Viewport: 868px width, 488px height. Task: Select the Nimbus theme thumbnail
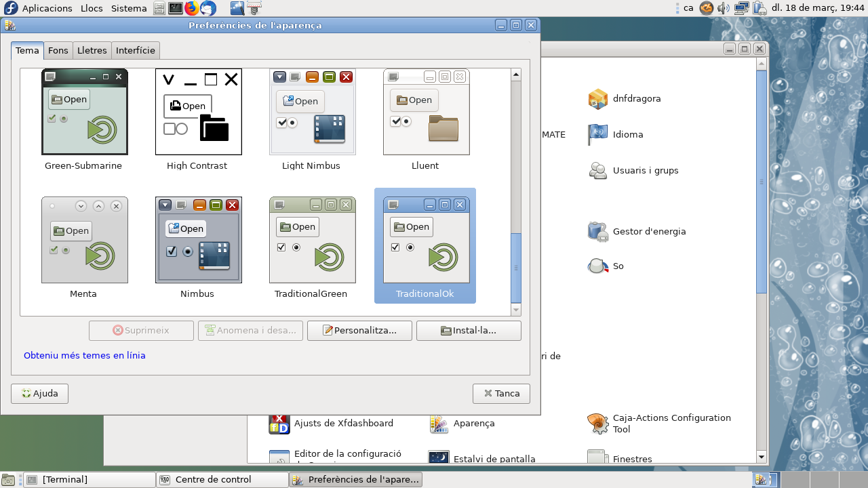199,240
